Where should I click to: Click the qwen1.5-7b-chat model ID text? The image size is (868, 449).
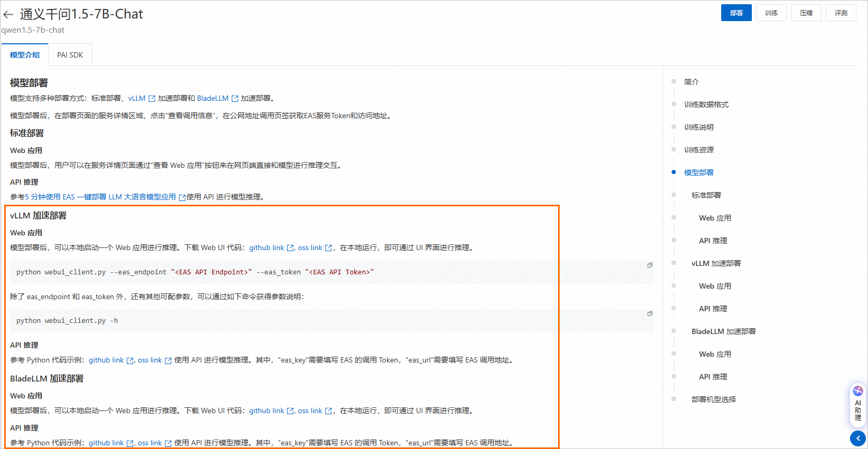pos(33,30)
